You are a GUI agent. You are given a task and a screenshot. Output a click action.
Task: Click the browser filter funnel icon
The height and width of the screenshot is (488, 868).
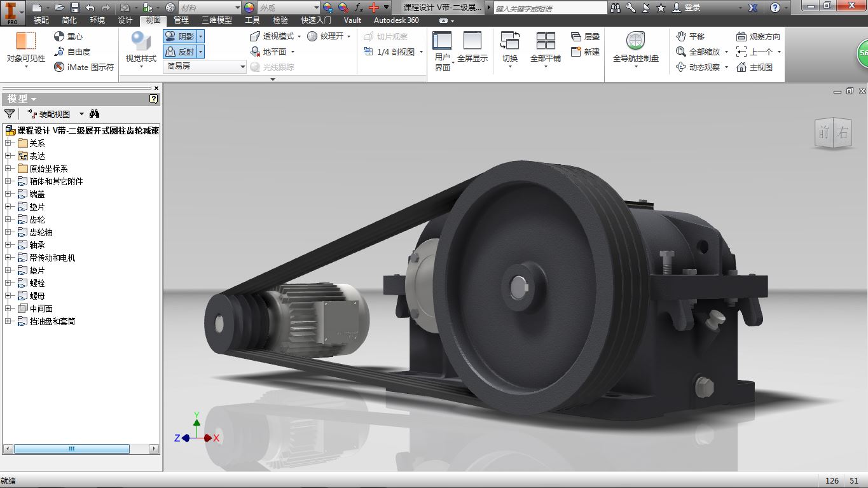click(x=10, y=114)
